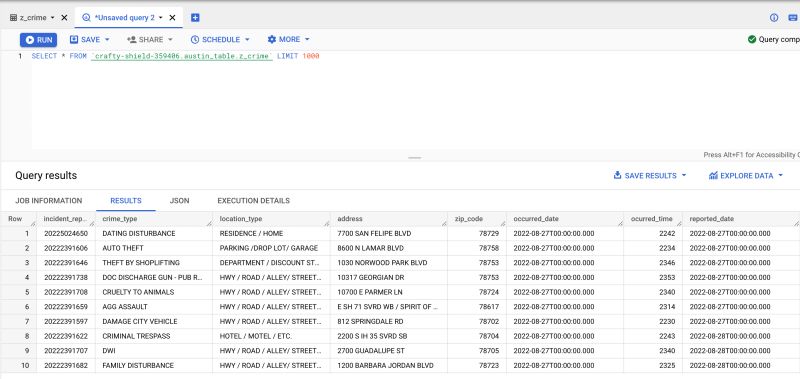This screenshot has width=800, height=379.
Task: Switch to the z_crime tab
Action: (33, 17)
